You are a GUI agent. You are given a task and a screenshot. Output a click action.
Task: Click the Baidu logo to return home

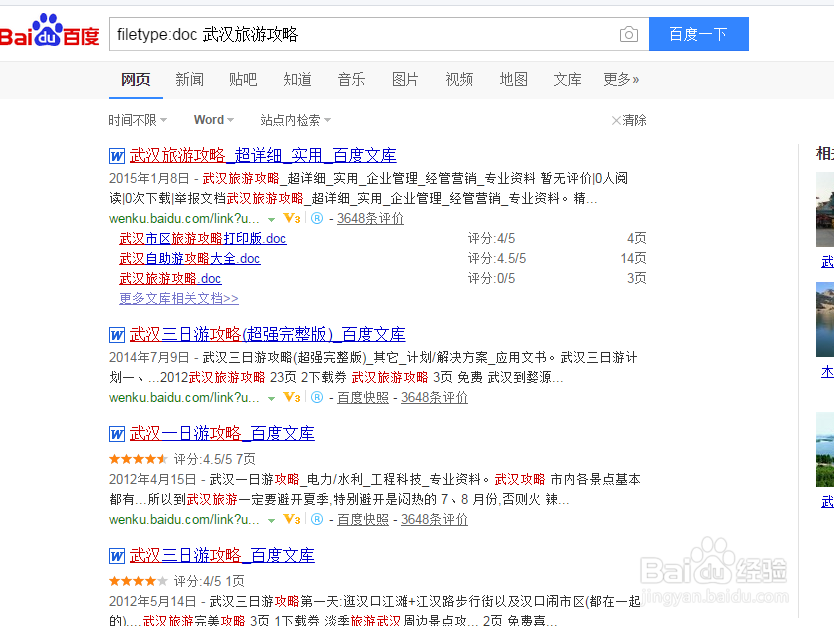(x=50, y=32)
